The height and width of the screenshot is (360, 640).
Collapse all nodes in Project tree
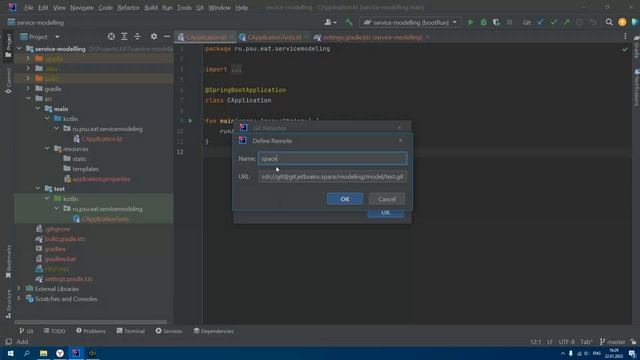(137, 37)
